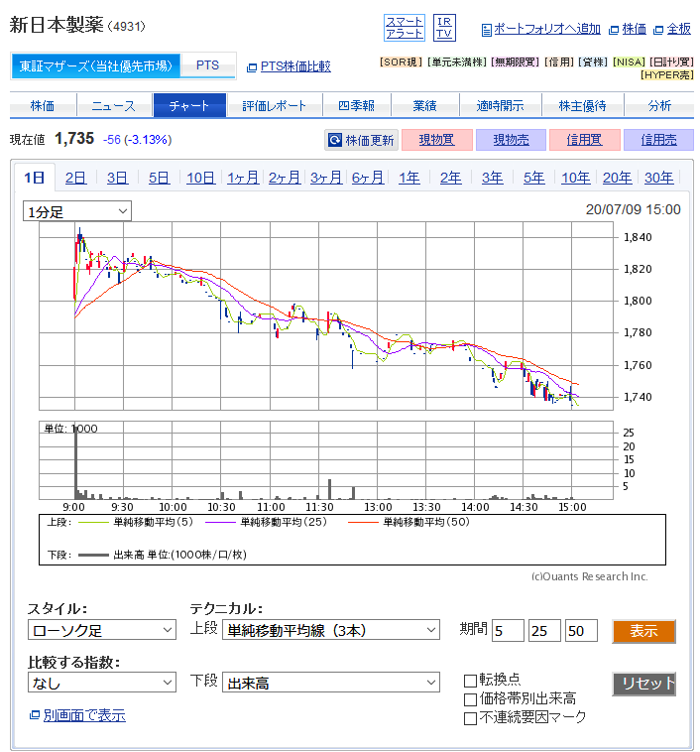Image resolution: width=700 pixels, height=752 pixels.
Task: Open the IR TV icon
Action: click(x=444, y=28)
